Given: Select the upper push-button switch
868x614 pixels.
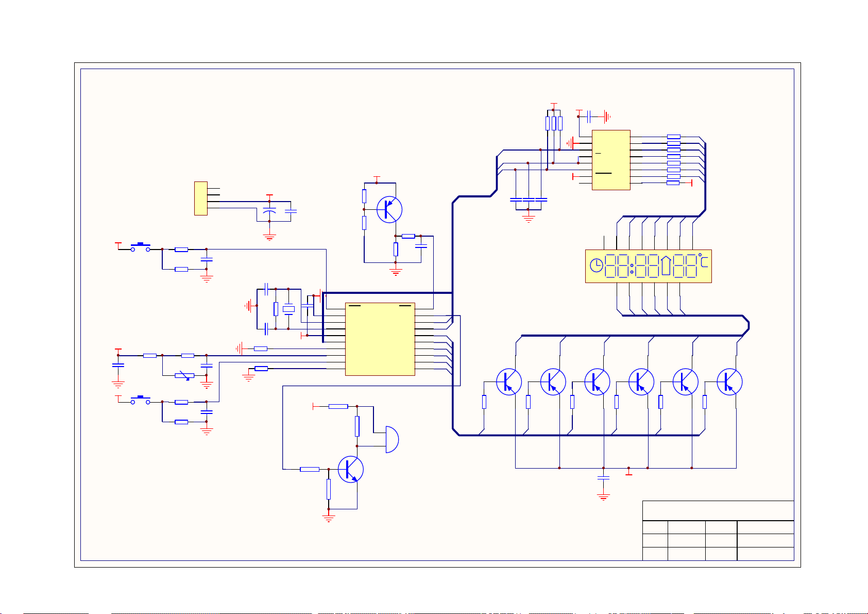Looking at the screenshot, I should point(140,247).
